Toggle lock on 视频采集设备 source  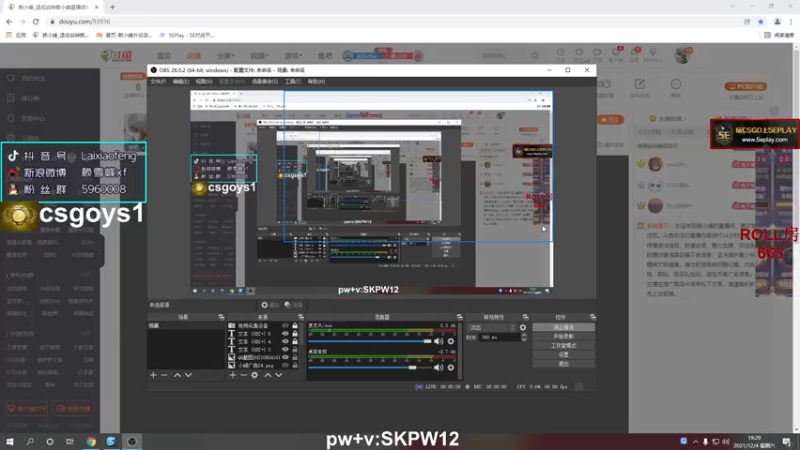click(x=295, y=326)
